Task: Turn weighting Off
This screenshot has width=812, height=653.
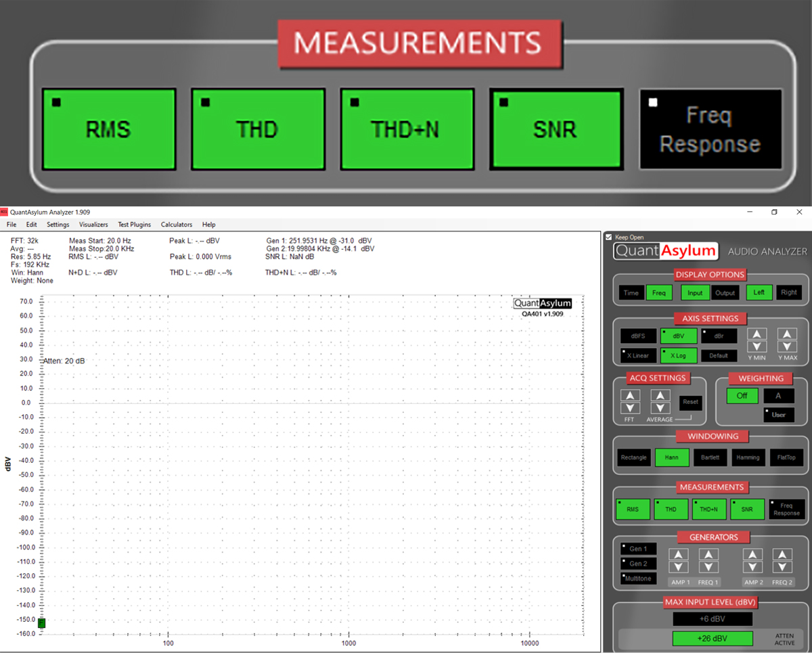Action: pos(742,396)
